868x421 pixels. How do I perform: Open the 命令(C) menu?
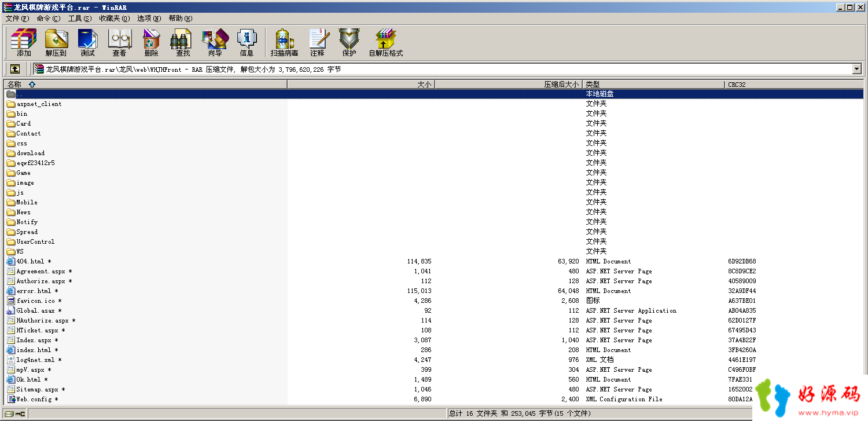coord(48,19)
